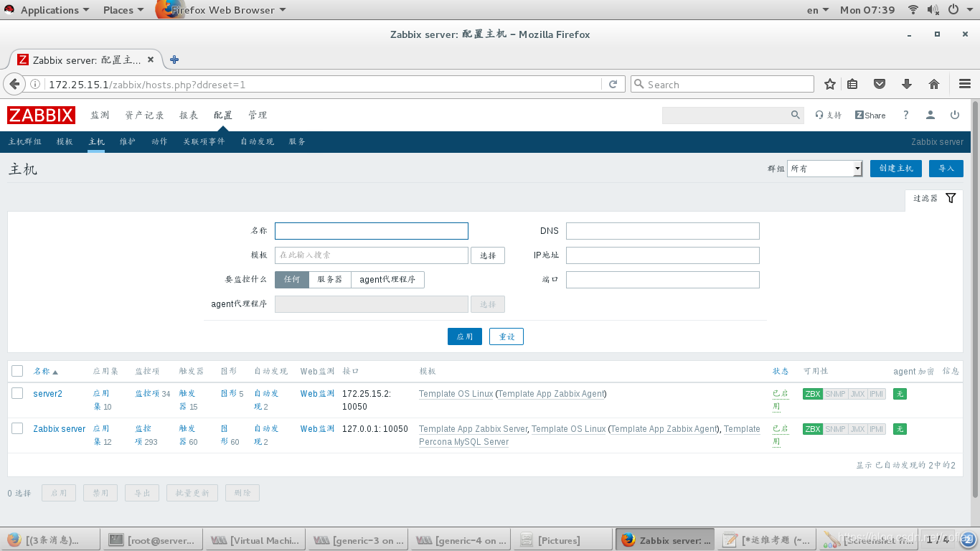Click the DNS filter input field
This screenshot has height=551, width=980.
(663, 231)
